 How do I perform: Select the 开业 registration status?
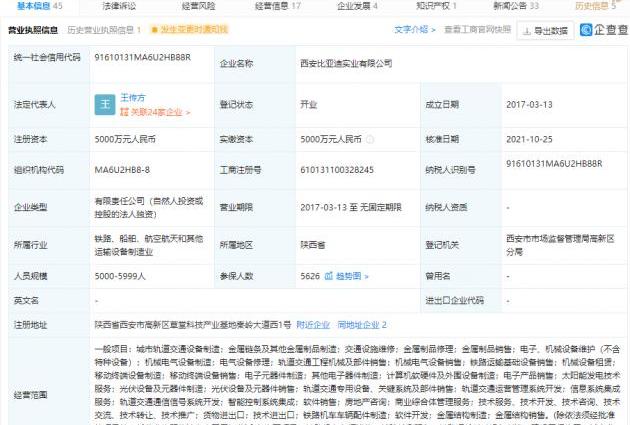[309, 105]
